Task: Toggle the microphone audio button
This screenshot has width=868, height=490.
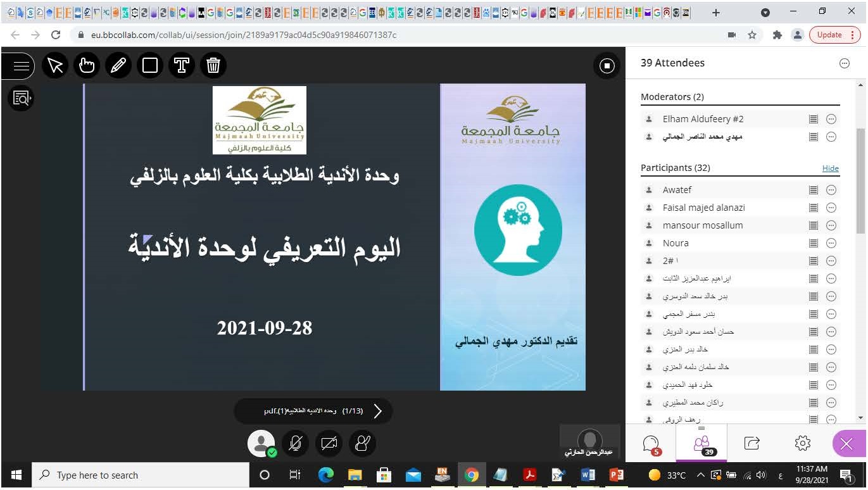Action: pyautogui.click(x=295, y=443)
